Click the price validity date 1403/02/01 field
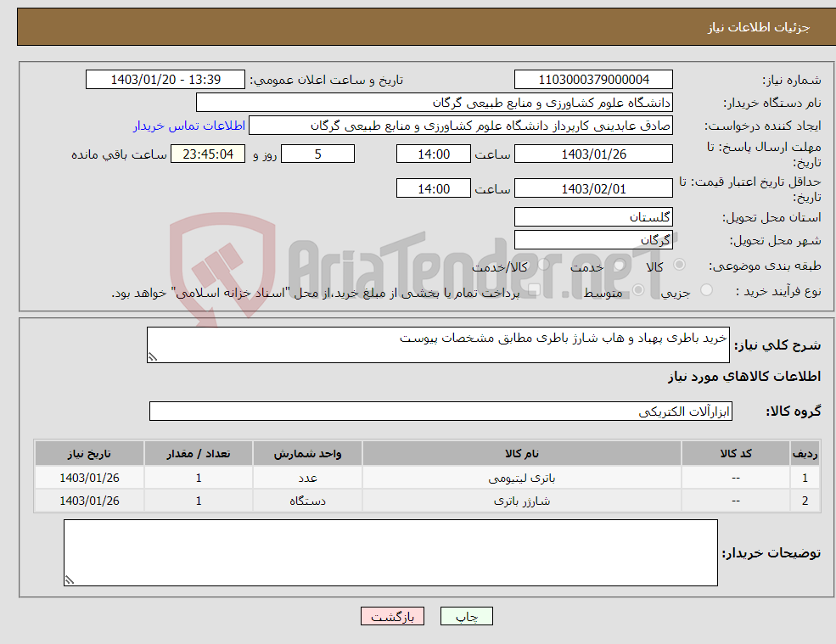The width and height of the screenshot is (836, 644). coord(593,188)
